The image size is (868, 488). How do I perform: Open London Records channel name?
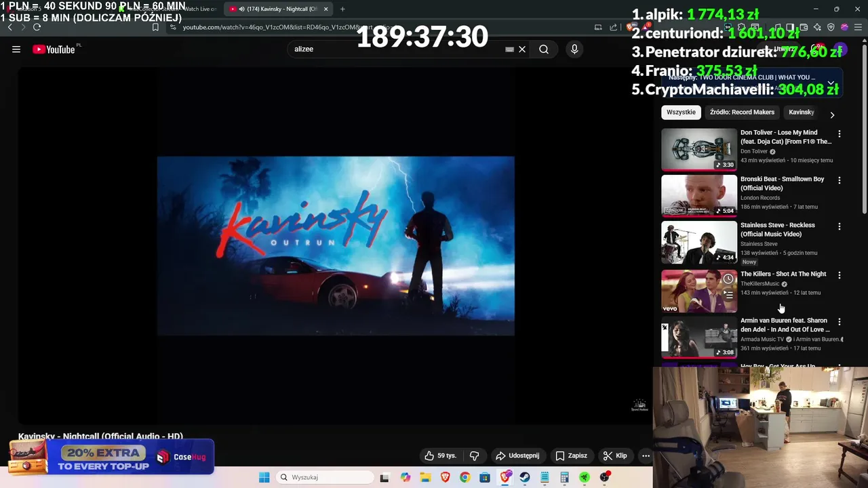coord(760,198)
